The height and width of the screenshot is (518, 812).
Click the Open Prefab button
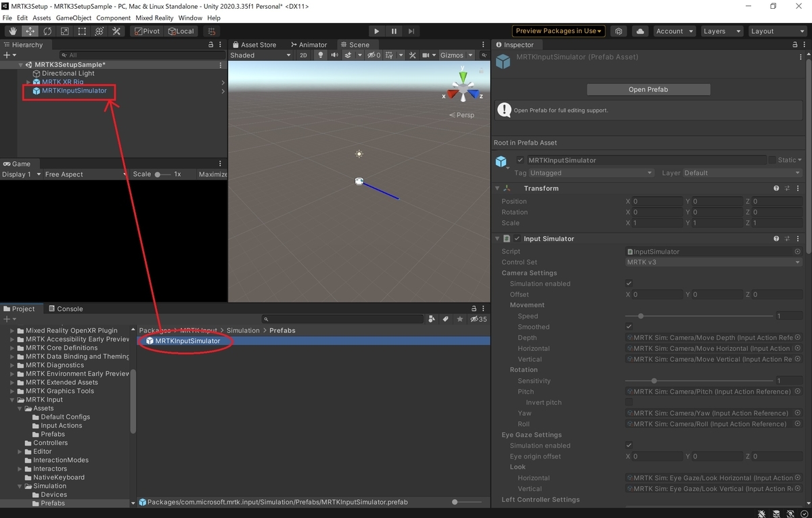pyautogui.click(x=648, y=89)
